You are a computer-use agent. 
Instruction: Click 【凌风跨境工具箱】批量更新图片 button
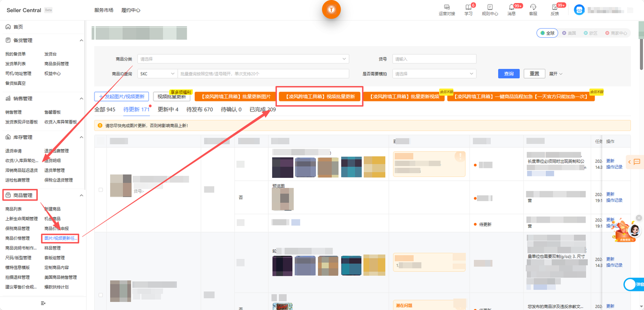coord(235,96)
